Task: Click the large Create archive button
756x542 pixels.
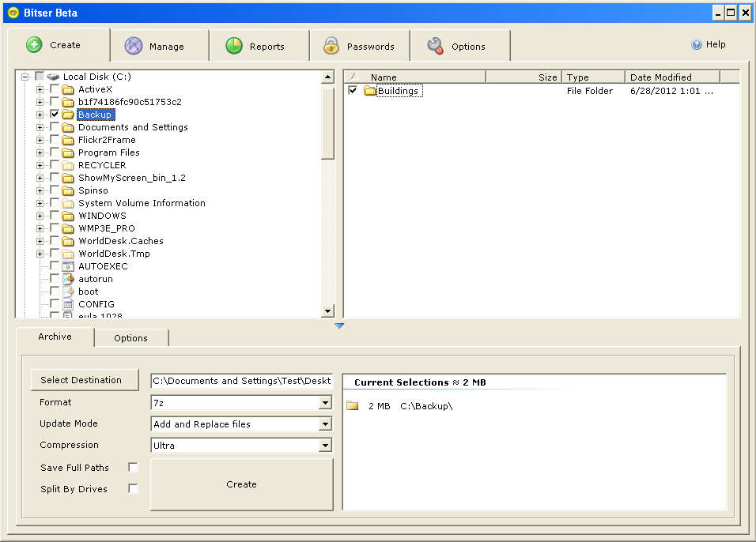Action: 241,484
